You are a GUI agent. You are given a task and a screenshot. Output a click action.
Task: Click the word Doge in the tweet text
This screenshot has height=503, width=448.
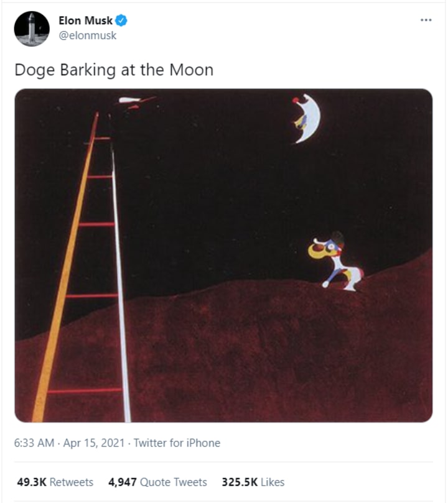[x=35, y=70]
